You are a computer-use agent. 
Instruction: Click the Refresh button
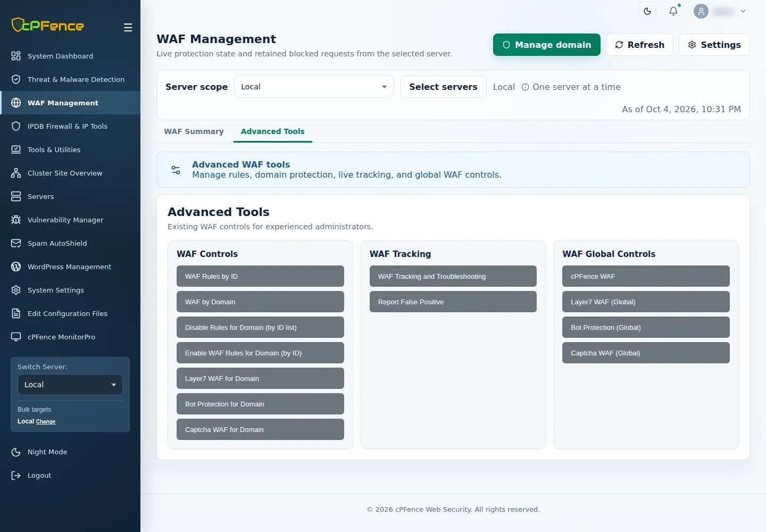click(639, 45)
